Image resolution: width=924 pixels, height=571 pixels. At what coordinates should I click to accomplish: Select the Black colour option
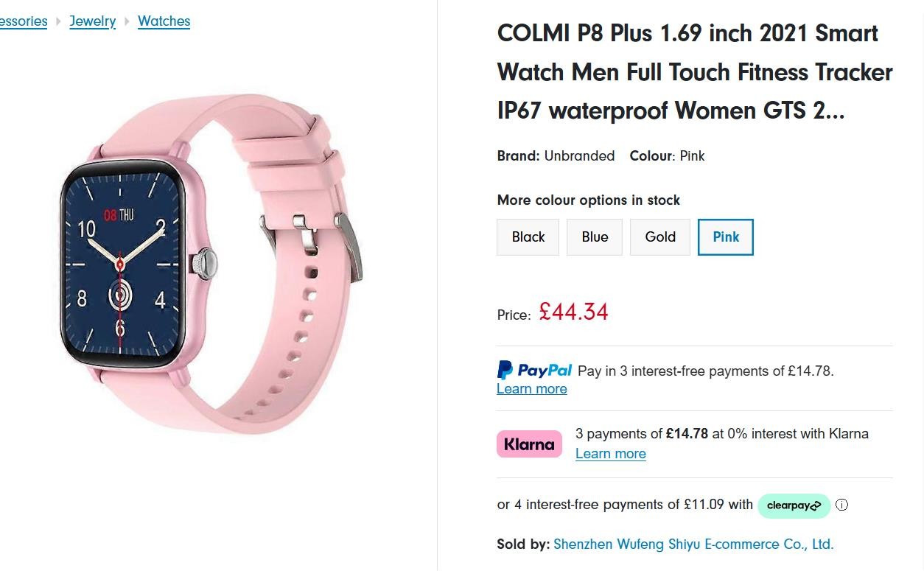[528, 237]
